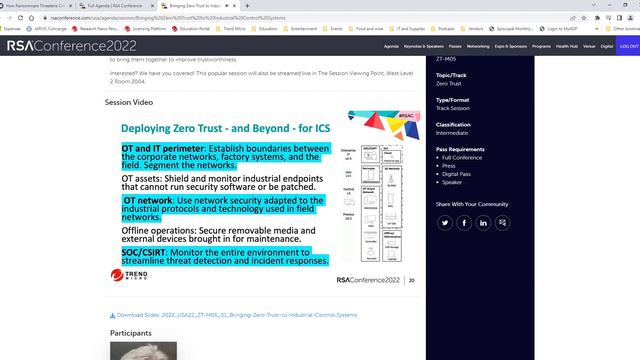Image resolution: width=640 pixels, height=360 pixels.
Task: Expand the IT and Supplies bookmarks folder
Action: (407, 29)
